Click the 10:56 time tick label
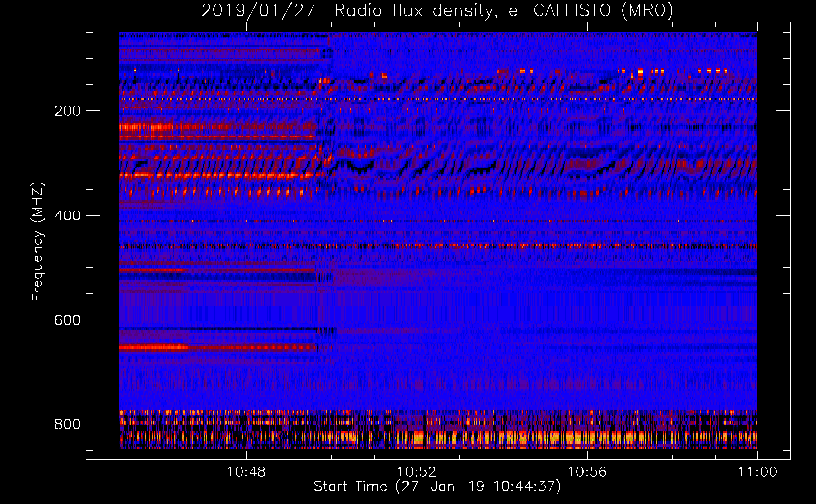The height and width of the screenshot is (504, 816). point(587,472)
